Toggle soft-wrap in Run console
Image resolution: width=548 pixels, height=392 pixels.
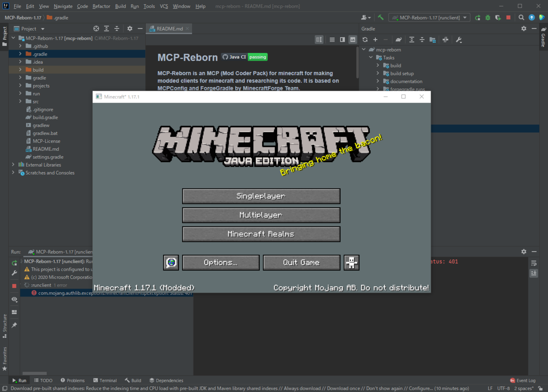coord(533,263)
